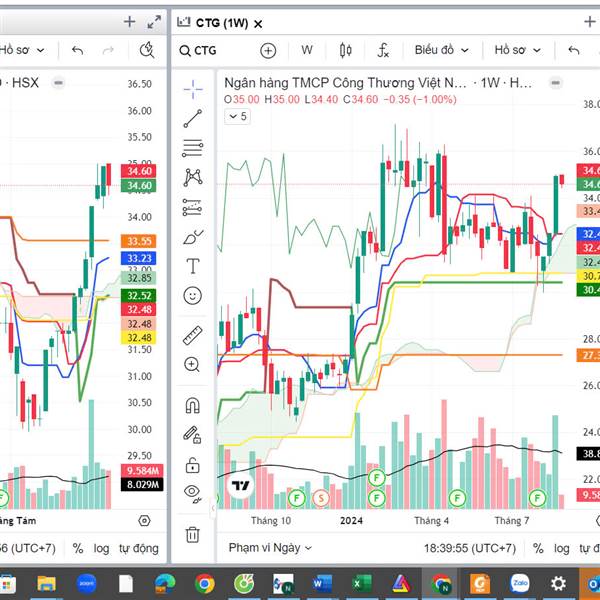Maximize the left chart panel
600x600 pixels.
click(x=154, y=22)
